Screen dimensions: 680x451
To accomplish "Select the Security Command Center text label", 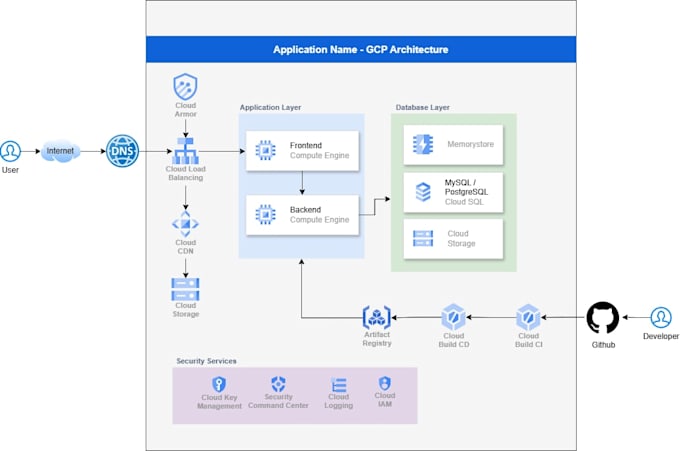I will (278, 401).
